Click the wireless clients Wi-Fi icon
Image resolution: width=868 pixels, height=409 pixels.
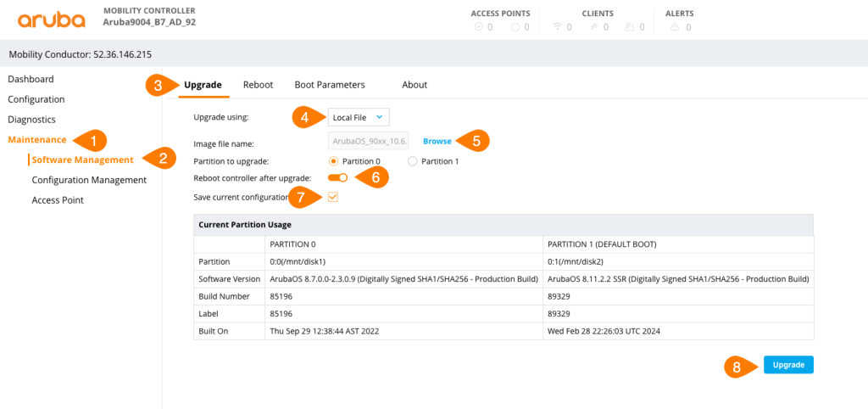pos(557,27)
